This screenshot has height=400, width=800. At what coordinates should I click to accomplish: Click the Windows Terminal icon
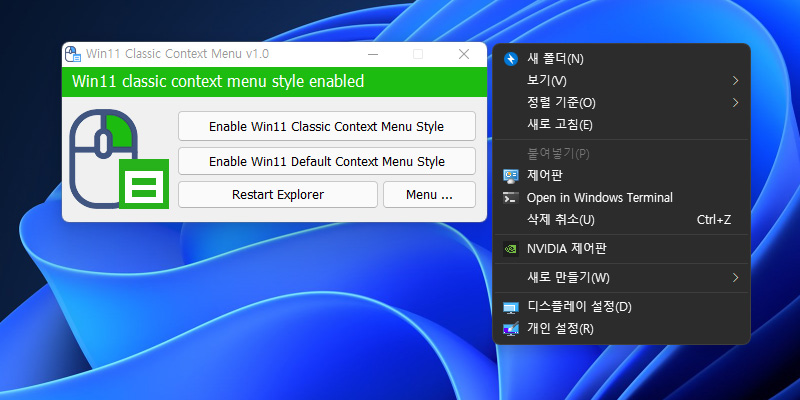(x=511, y=198)
